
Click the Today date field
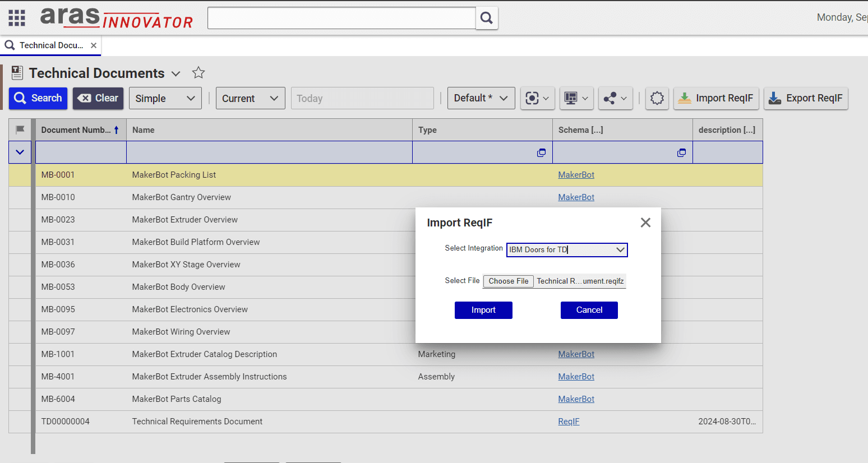[362, 98]
